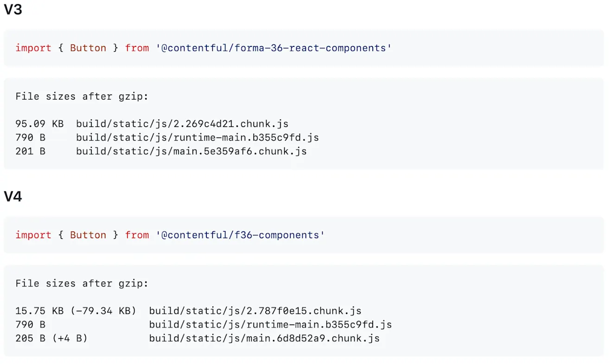Click the 95.09 KB file size
Screen dimensions: 612x364
pos(39,124)
